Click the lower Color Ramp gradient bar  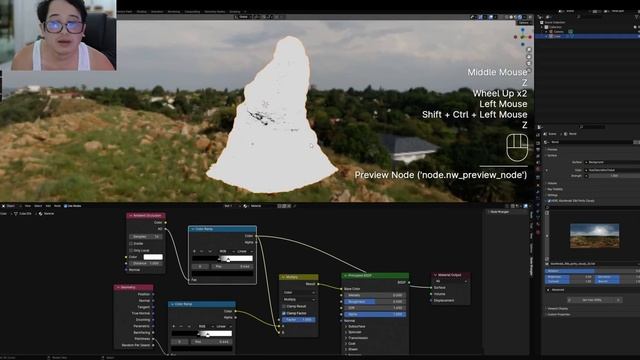click(202, 334)
